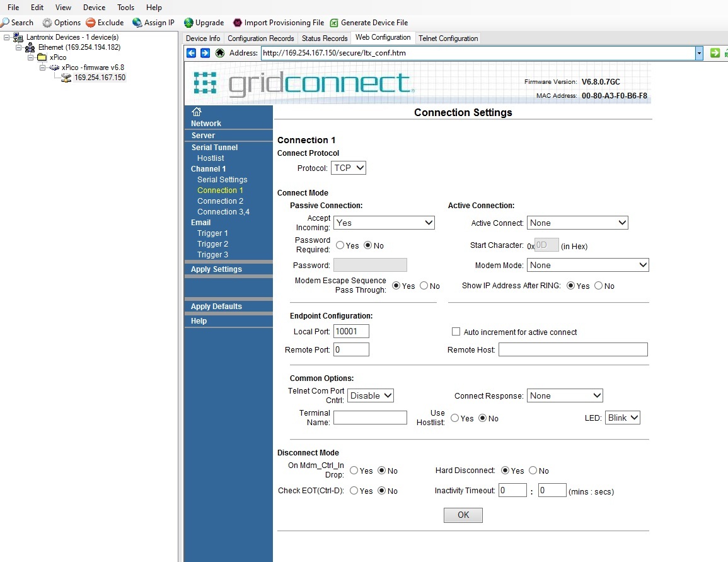Open Connection 2 link
Image resolution: width=728 pixels, height=562 pixels.
coord(220,201)
